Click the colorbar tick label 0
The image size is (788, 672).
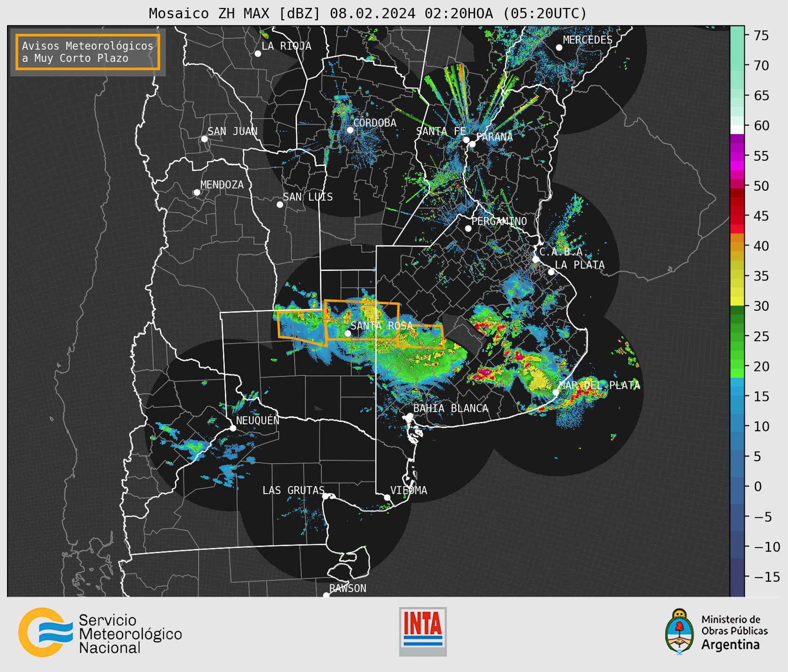[x=757, y=486]
